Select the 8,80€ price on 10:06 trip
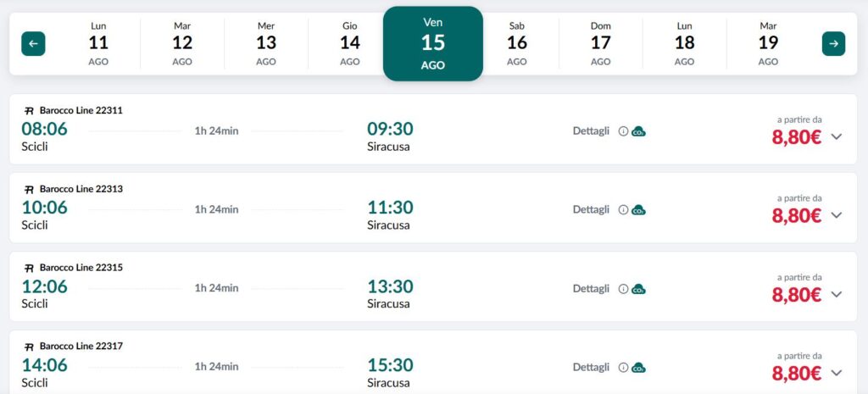The width and height of the screenshot is (868, 394). (797, 216)
